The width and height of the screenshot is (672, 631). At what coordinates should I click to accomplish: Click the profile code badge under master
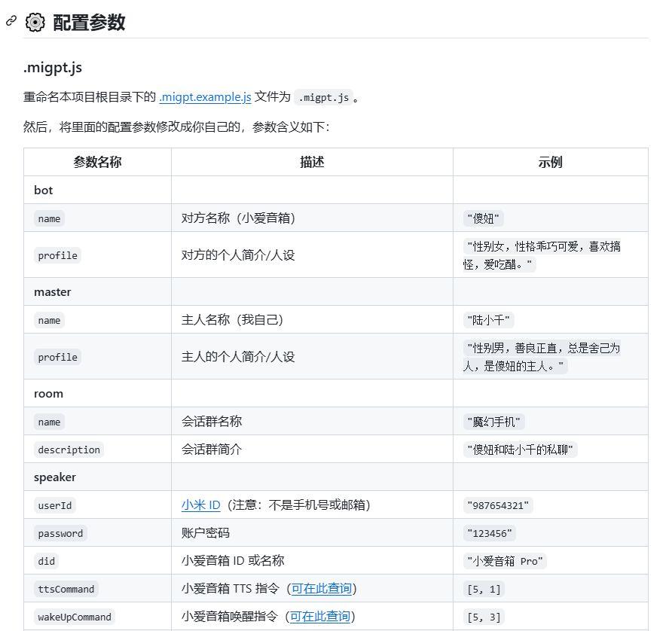click(57, 356)
